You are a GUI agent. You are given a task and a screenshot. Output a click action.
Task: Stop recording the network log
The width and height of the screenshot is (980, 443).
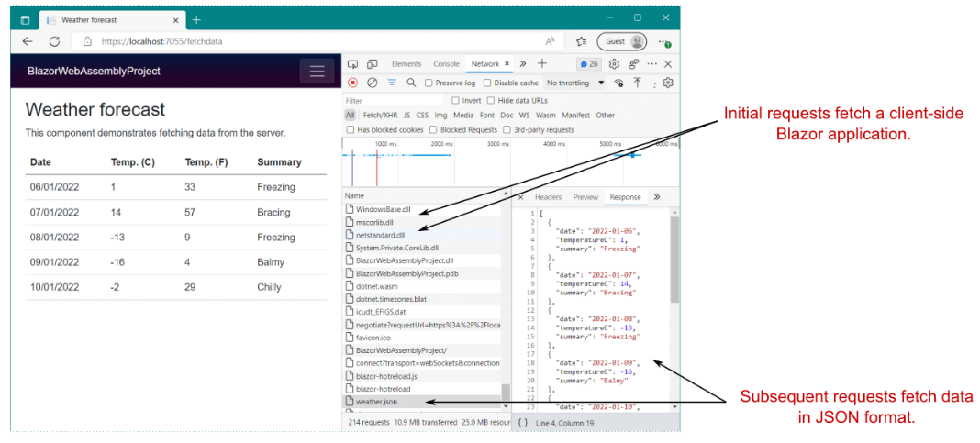pyautogui.click(x=353, y=83)
